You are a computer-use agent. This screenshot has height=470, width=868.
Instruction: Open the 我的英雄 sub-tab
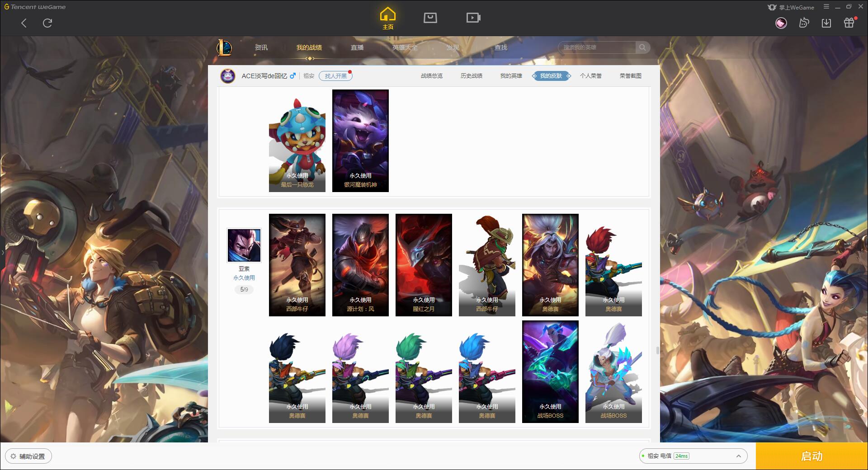pyautogui.click(x=511, y=76)
